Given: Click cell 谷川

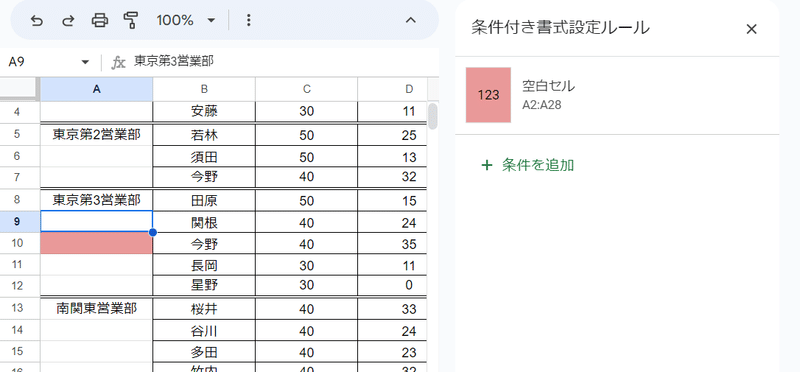Looking at the screenshot, I should pyautogui.click(x=204, y=331).
